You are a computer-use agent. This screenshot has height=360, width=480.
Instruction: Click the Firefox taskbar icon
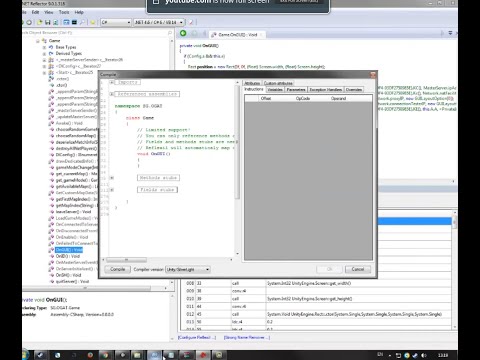(x=90, y=355)
